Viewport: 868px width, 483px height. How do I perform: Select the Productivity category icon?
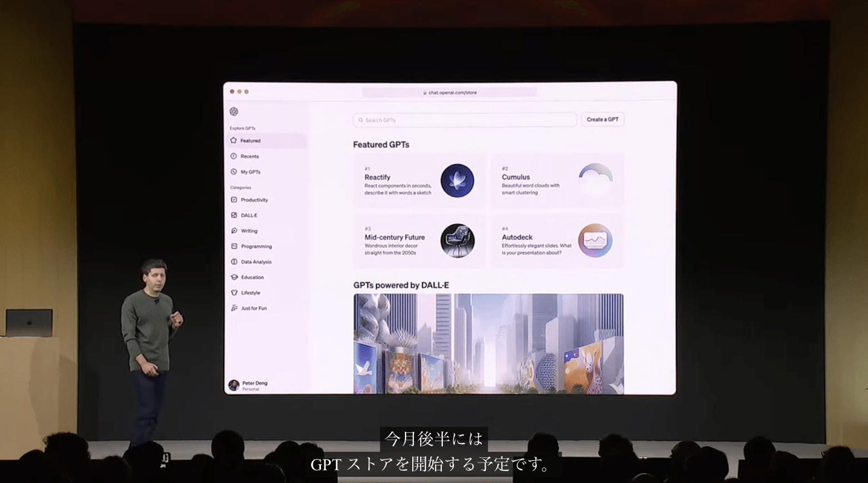[234, 200]
